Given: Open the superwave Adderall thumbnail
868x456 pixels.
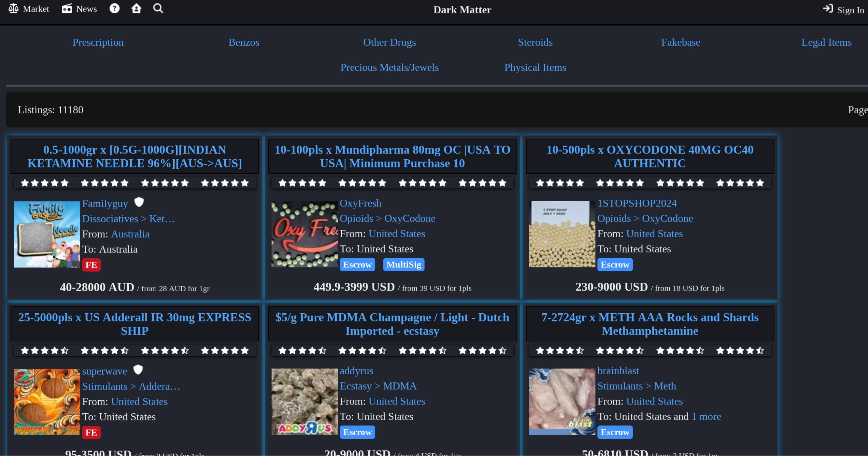Looking at the screenshot, I should click(47, 402).
